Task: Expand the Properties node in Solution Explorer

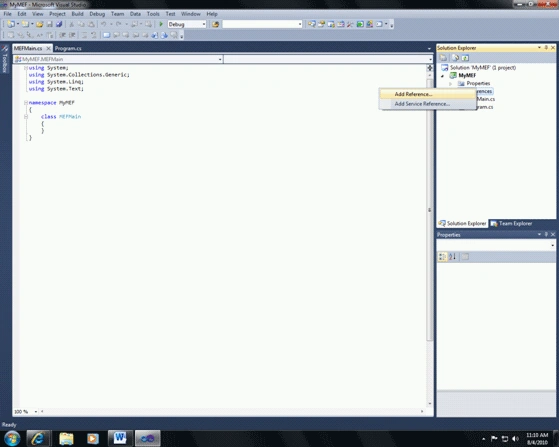Action: click(451, 83)
